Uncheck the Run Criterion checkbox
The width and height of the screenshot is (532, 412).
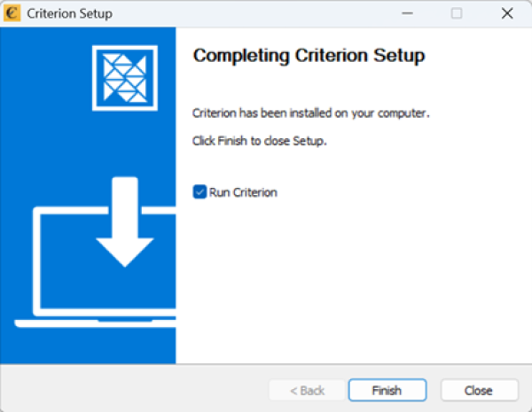click(x=199, y=192)
